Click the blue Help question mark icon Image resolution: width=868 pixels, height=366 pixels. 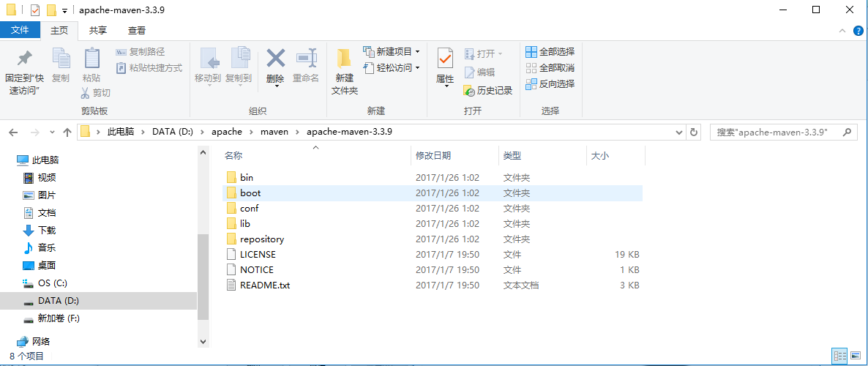click(858, 31)
